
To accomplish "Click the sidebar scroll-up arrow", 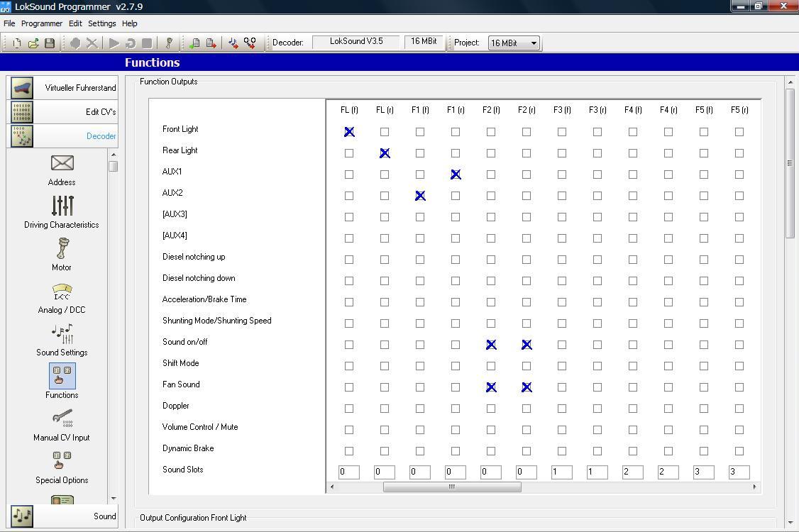I will [114, 155].
